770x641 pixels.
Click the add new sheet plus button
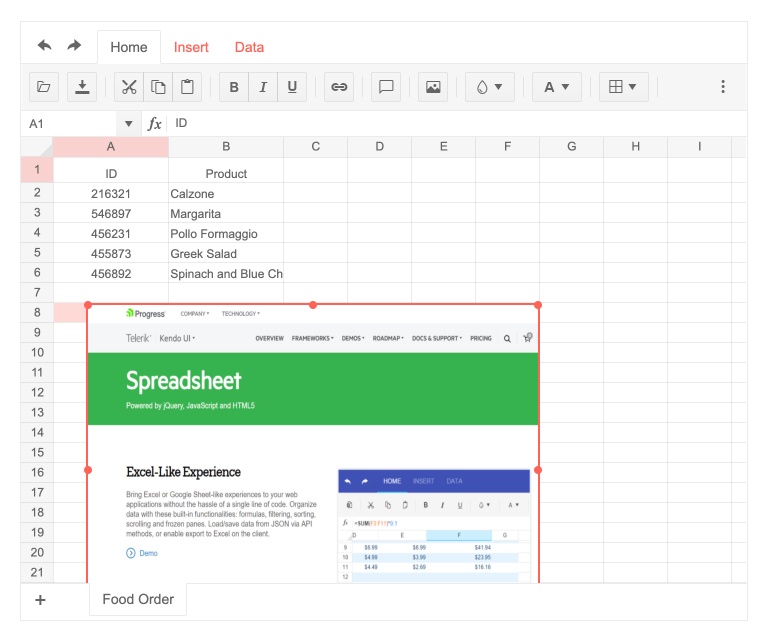(40, 600)
